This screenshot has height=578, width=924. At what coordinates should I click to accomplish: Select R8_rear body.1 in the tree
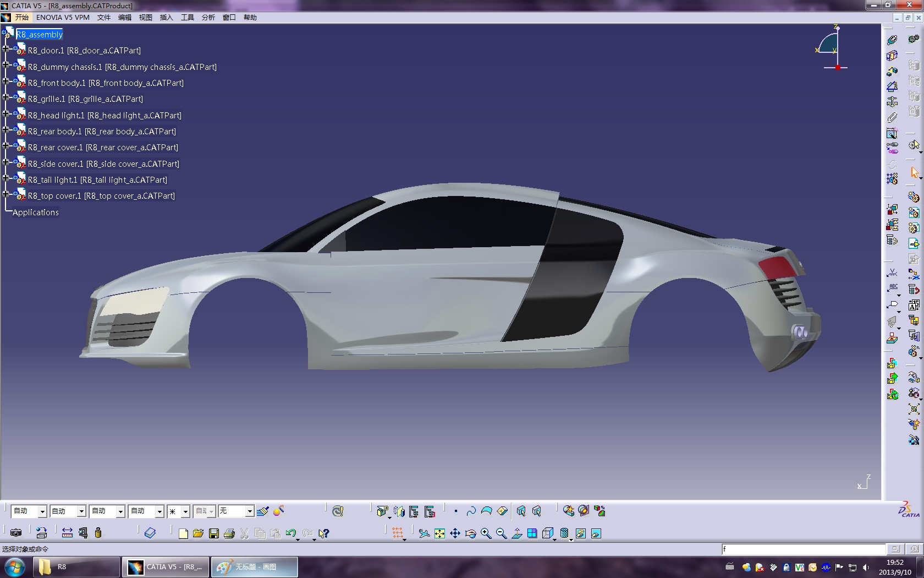(102, 132)
